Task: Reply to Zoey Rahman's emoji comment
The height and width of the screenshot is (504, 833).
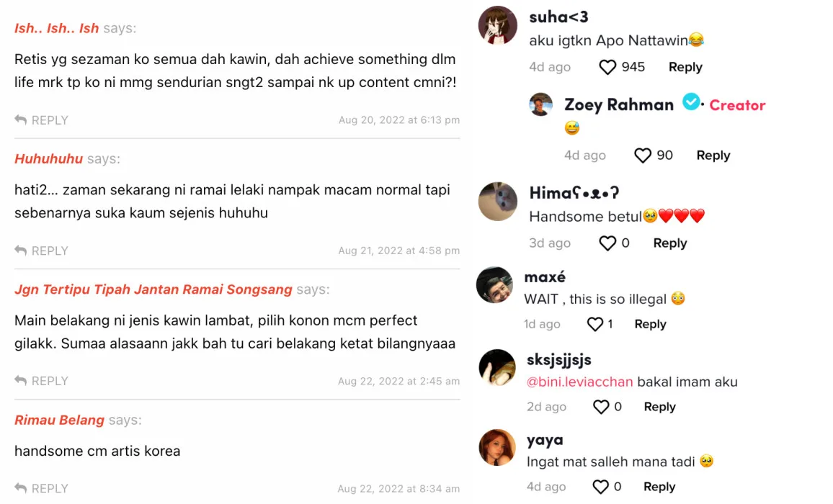Action: click(713, 156)
